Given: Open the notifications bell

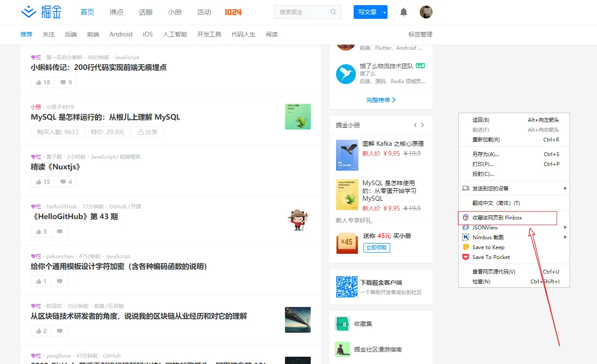Looking at the screenshot, I should 404,12.
